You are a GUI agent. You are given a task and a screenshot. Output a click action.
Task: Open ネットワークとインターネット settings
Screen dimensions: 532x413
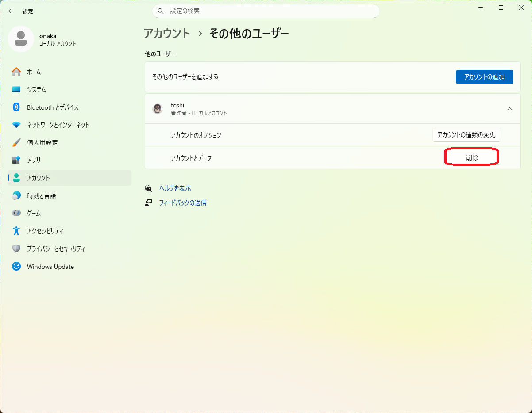pyautogui.click(x=69, y=125)
